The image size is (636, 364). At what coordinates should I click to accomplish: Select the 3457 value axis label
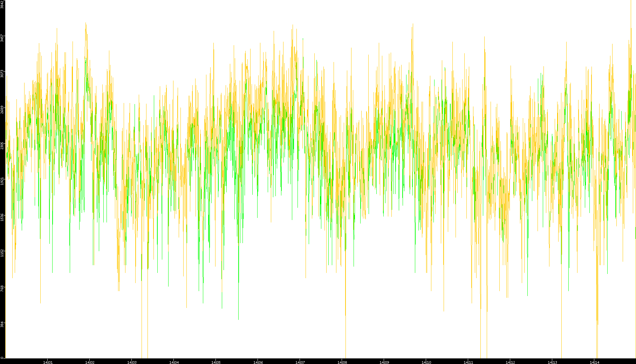pyautogui.click(x=2, y=38)
